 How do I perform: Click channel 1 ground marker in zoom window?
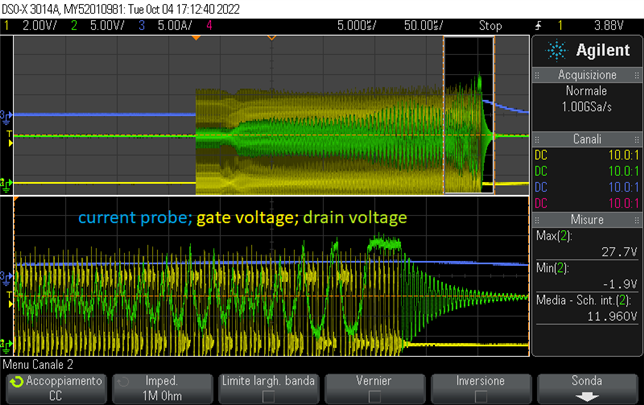click(x=6, y=345)
